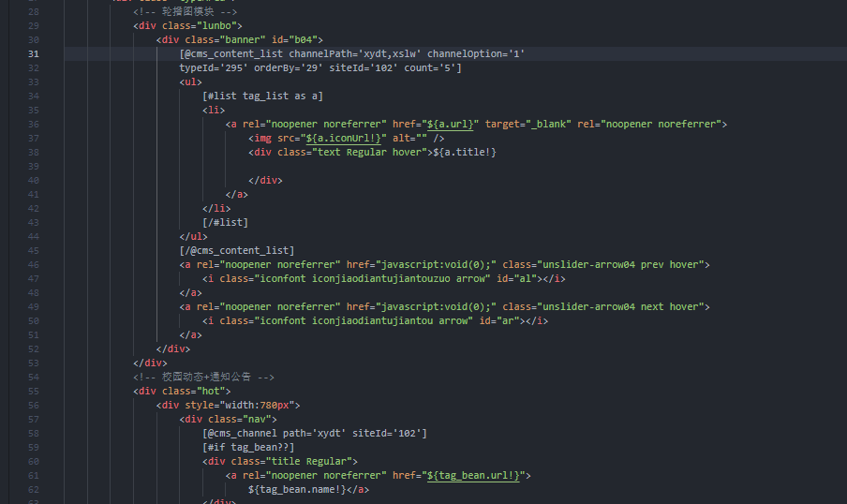Screen dimensions: 847x504
Task: Click the ${tag_bean.name!} expression
Action: click(297, 489)
